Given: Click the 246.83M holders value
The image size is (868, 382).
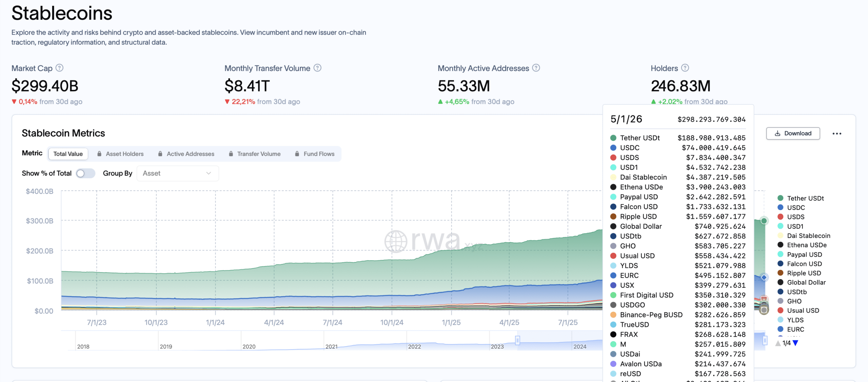Looking at the screenshot, I should pyautogui.click(x=680, y=86).
